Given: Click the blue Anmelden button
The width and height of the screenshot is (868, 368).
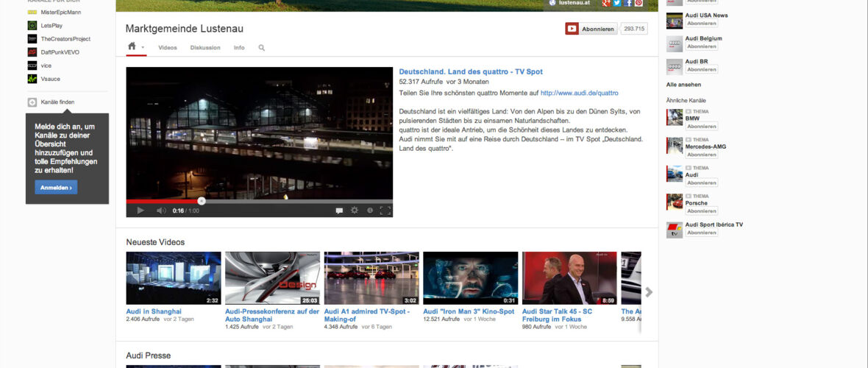Looking at the screenshot, I should (x=56, y=188).
